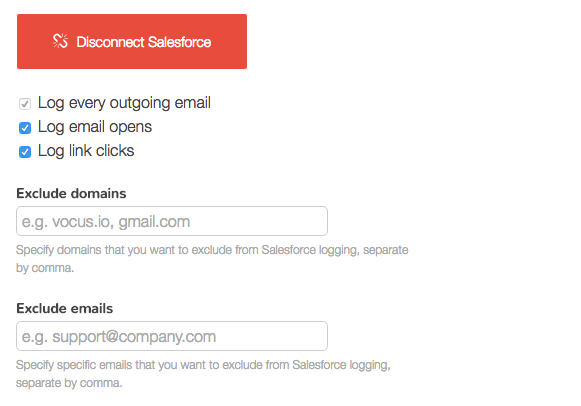The height and width of the screenshot is (406, 581).
Task: Click the blue checkmark beside Log link clicks
Action: (25, 152)
